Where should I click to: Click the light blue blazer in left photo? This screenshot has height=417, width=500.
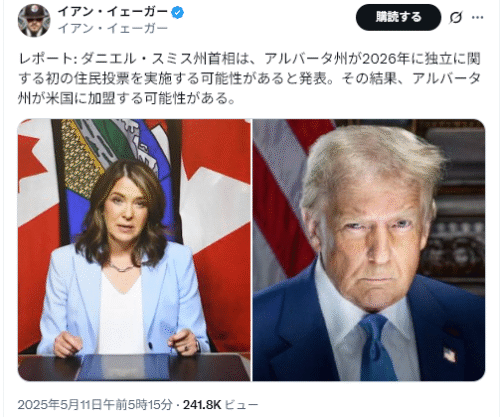pos(124,300)
